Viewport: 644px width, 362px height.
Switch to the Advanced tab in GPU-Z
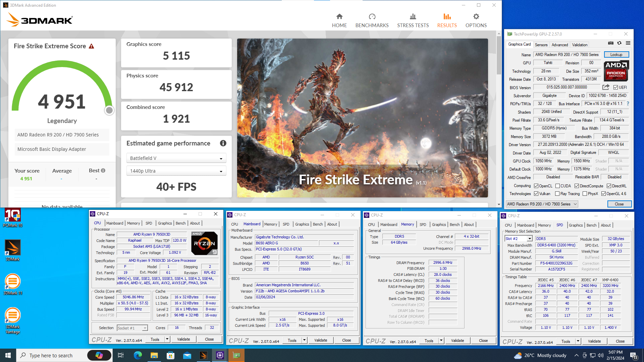pos(560,45)
